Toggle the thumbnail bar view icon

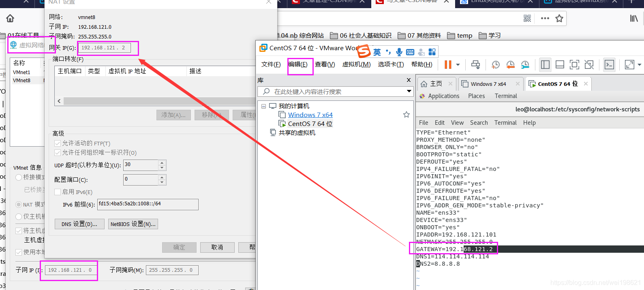point(560,64)
